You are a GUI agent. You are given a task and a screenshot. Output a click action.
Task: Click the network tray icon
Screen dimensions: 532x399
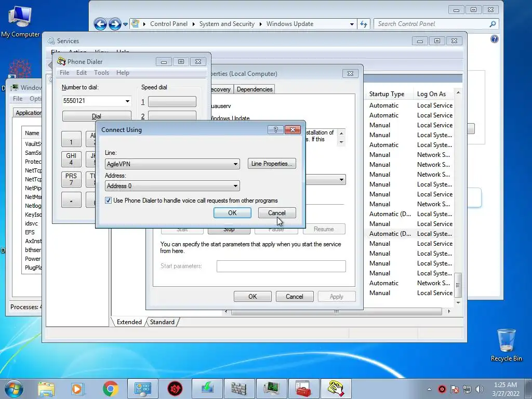click(x=467, y=389)
